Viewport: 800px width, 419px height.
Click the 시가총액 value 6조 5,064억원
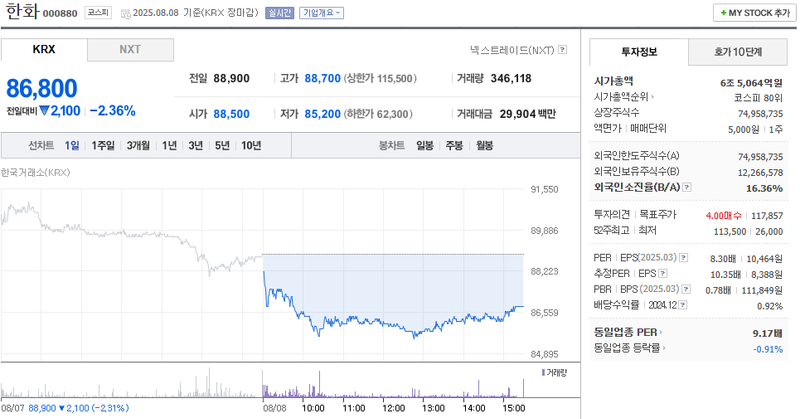click(x=751, y=83)
